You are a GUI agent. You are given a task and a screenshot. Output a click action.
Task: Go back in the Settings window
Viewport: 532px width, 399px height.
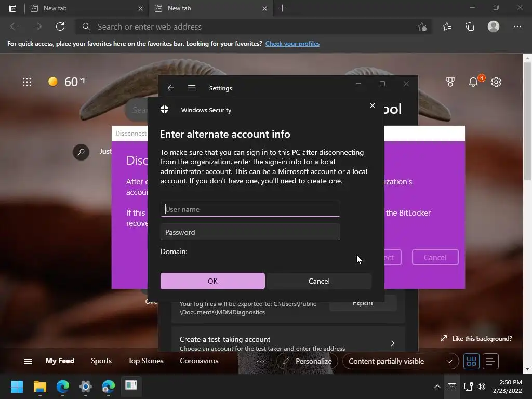[170, 88]
